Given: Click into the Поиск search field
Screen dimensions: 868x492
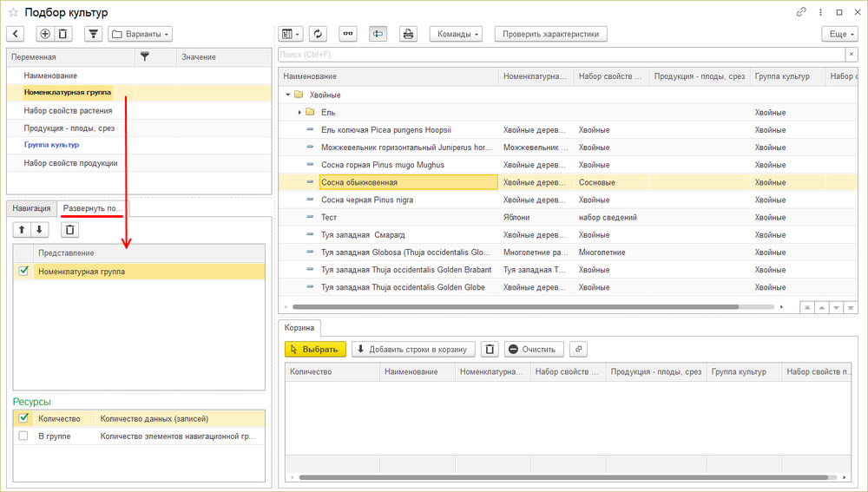Looking at the screenshot, I should 556,55.
